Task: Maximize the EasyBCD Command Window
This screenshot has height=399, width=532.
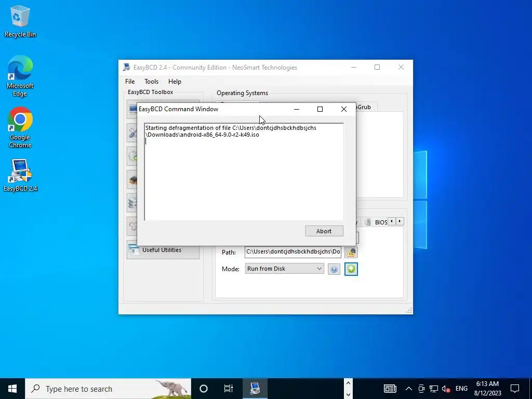Action: 320,109
